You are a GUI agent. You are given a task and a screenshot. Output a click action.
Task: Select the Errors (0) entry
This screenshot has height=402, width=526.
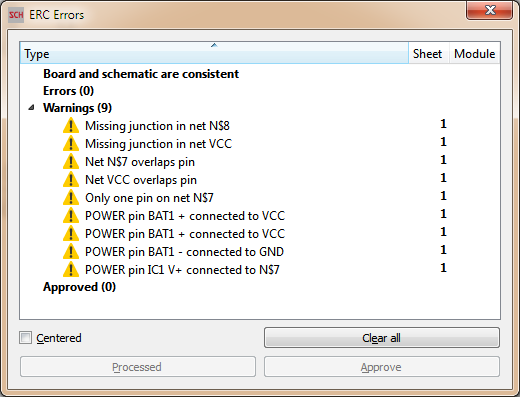[x=68, y=91]
